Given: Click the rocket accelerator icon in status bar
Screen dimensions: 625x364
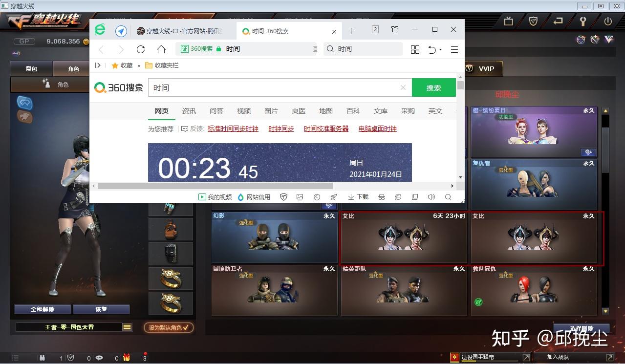Looking at the screenshot, I should click(333, 197).
